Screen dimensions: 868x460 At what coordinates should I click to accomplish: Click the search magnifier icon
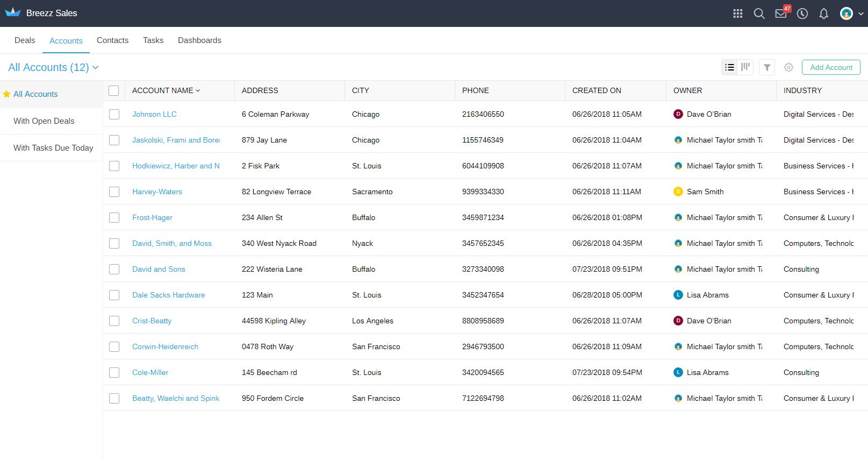(759, 13)
